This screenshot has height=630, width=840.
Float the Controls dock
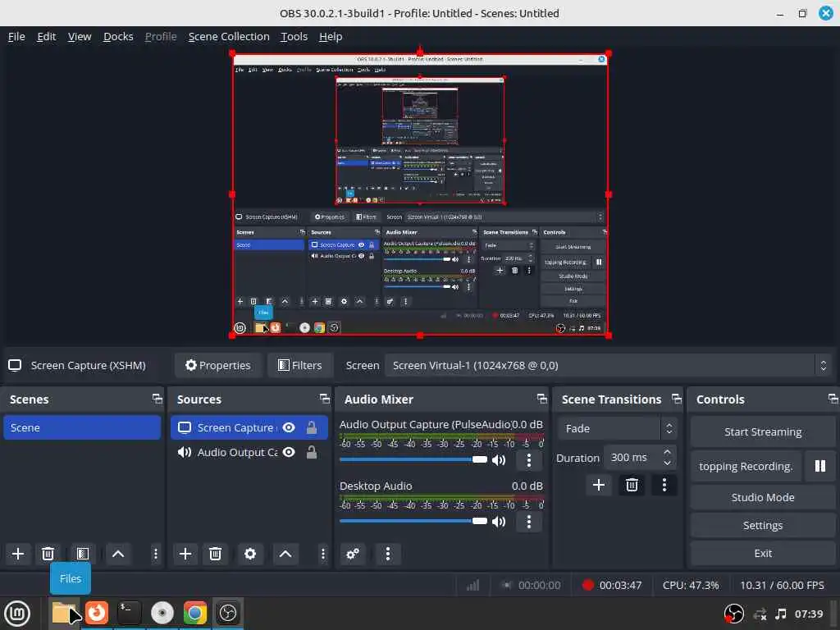tap(833, 399)
